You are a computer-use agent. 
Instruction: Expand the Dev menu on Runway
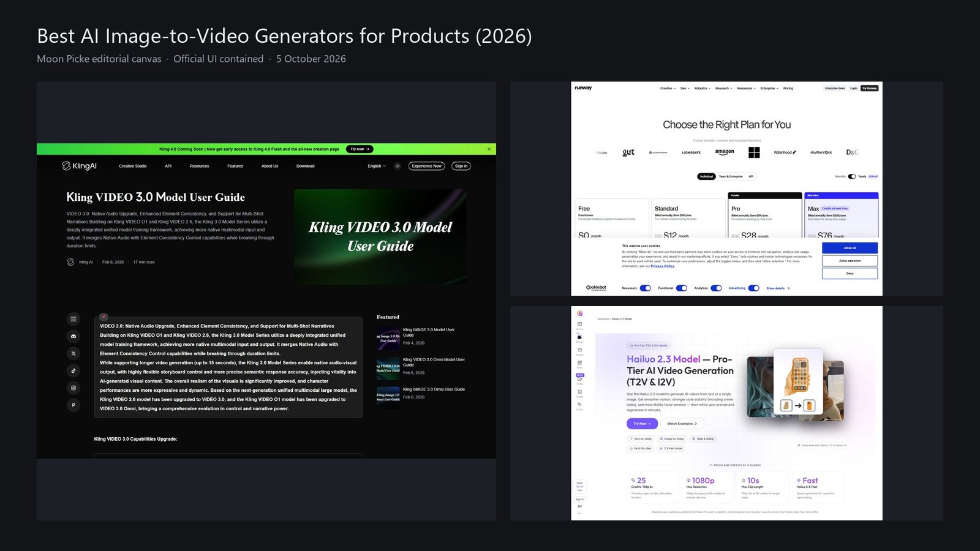pos(684,88)
